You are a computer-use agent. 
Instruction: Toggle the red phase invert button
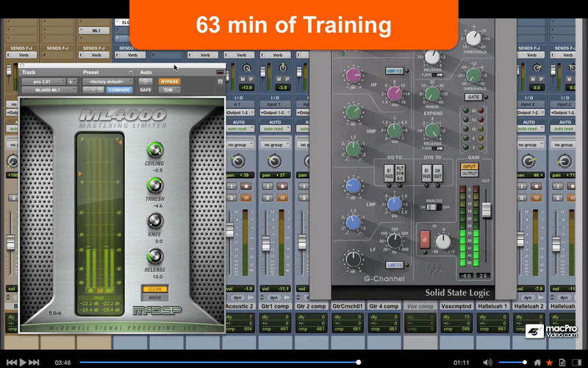tap(425, 240)
